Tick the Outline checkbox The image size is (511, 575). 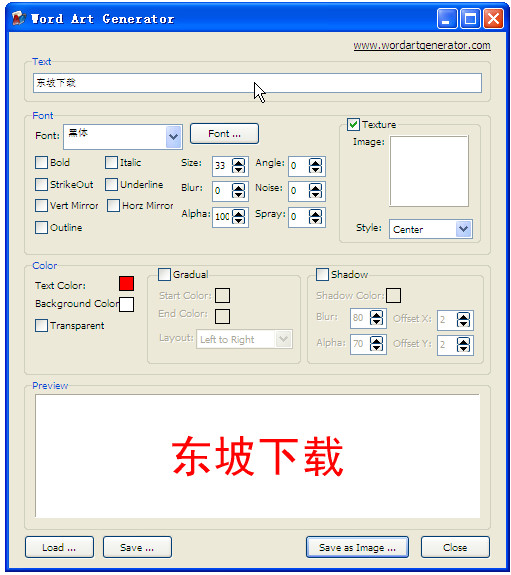pyautogui.click(x=41, y=227)
